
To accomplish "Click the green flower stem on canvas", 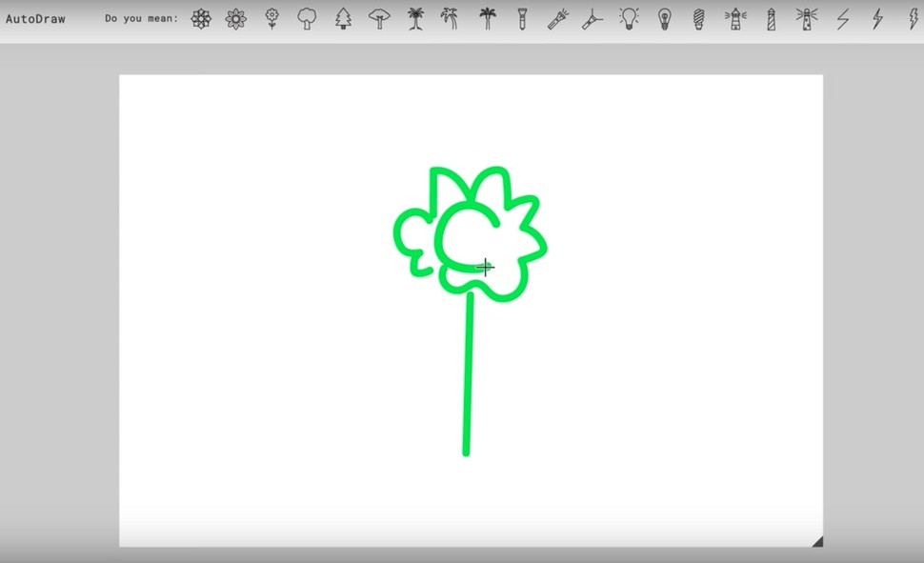I will (x=468, y=373).
